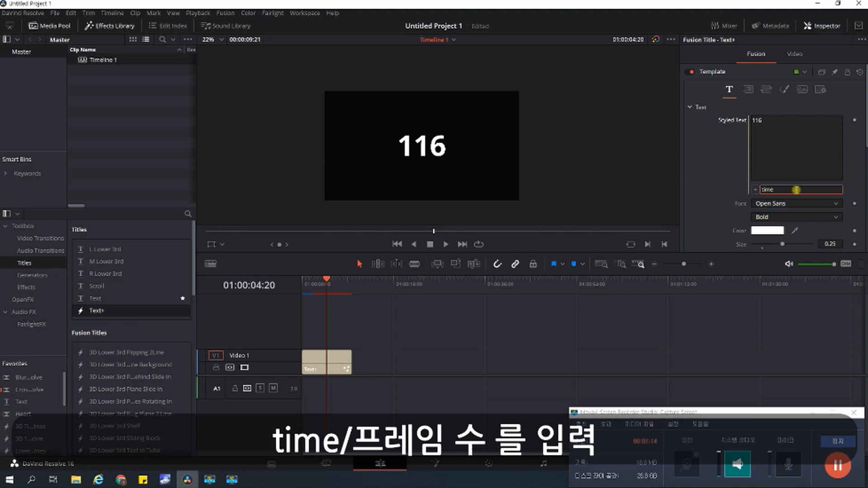Select the arrow selection mode tool
The image size is (868, 488).
click(359, 264)
